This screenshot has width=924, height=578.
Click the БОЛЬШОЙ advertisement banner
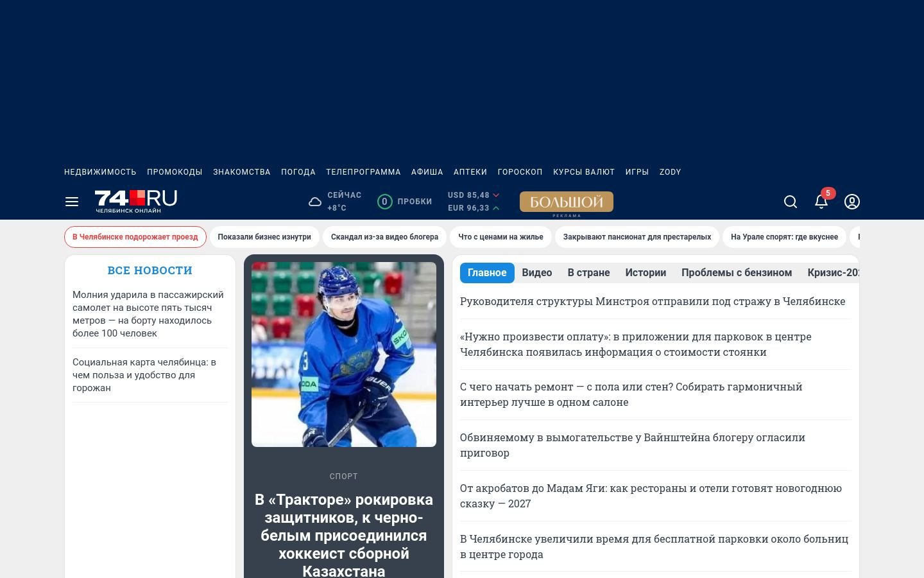click(x=567, y=202)
